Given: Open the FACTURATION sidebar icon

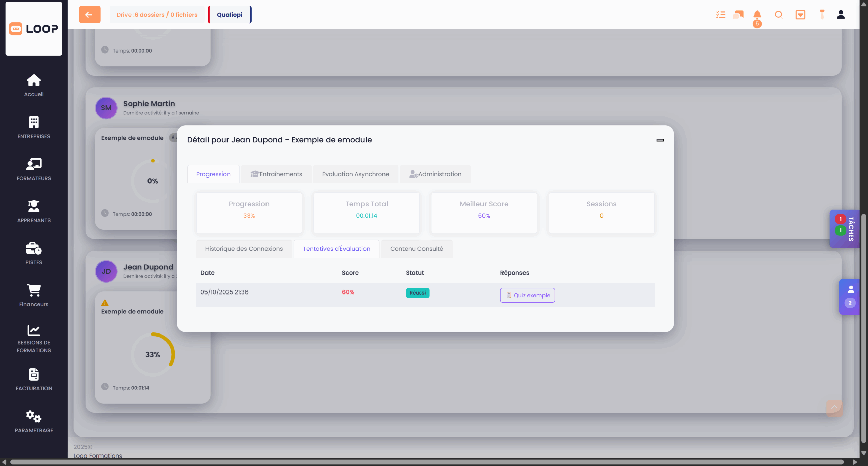Looking at the screenshot, I should click(34, 379).
